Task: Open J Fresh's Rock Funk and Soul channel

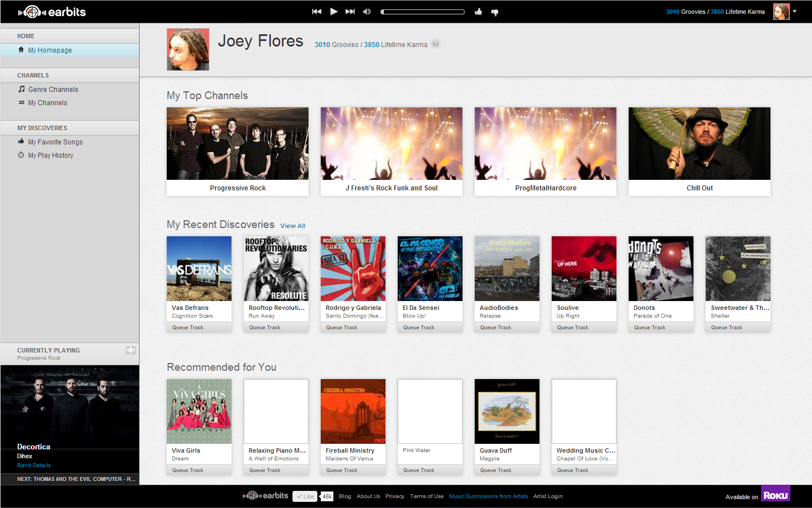Action: [x=392, y=152]
